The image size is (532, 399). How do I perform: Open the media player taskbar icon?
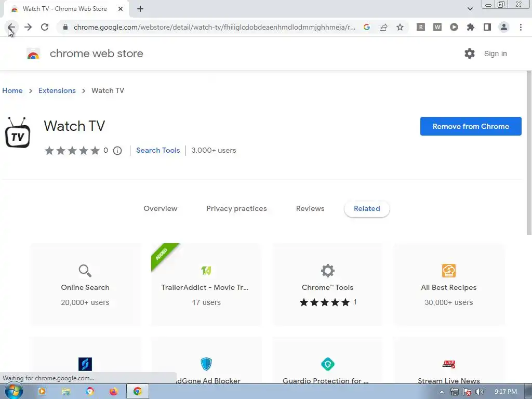point(42,392)
